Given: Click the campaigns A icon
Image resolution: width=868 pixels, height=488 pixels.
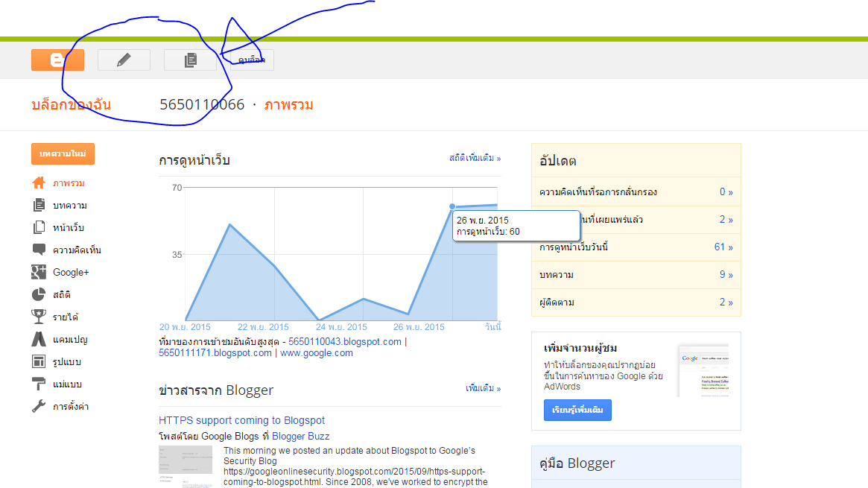Looking at the screenshot, I should pyautogui.click(x=39, y=339).
